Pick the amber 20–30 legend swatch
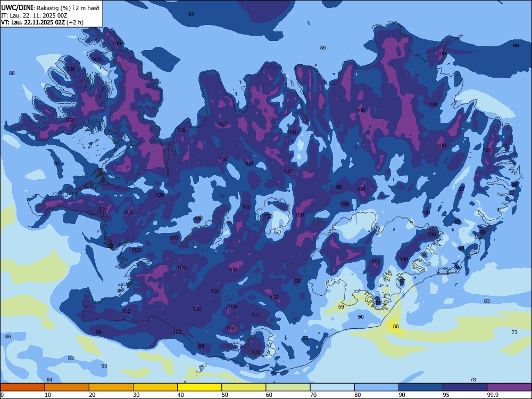The image size is (532, 399). coord(111,387)
